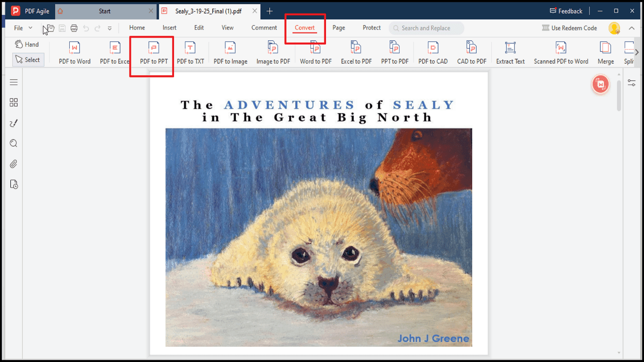The image size is (644, 362).
Task: Open the properties settings panel icon
Action: click(632, 83)
